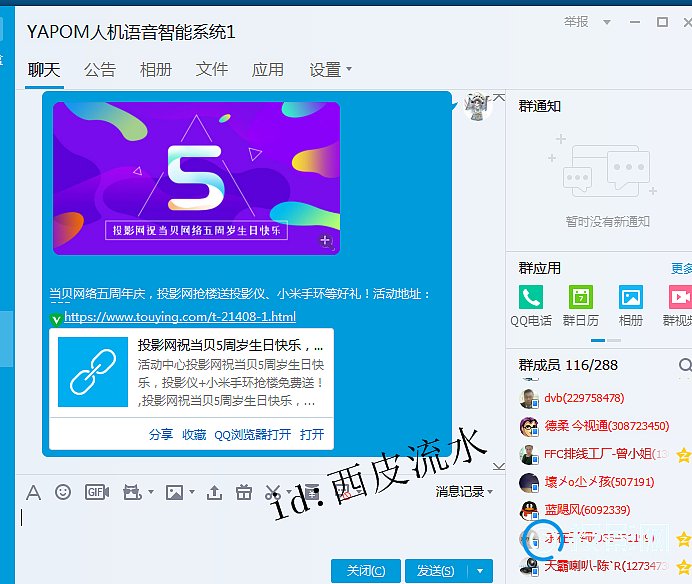The width and height of the screenshot is (692, 584).
Task: Expand the scissors tool dropdown arrow
Action: pyautogui.click(x=288, y=491)
